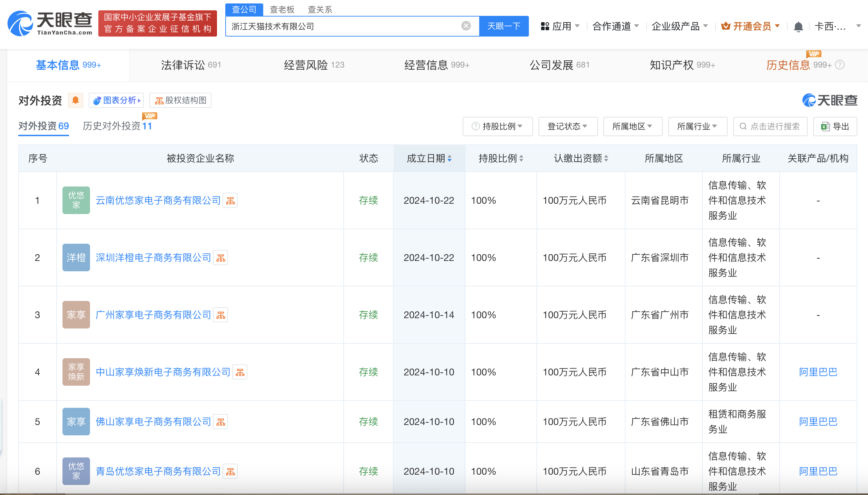Open the 阿里巴巴 related product link
The height and width of the screenshot is (495, 868).
tap(818, 372)
